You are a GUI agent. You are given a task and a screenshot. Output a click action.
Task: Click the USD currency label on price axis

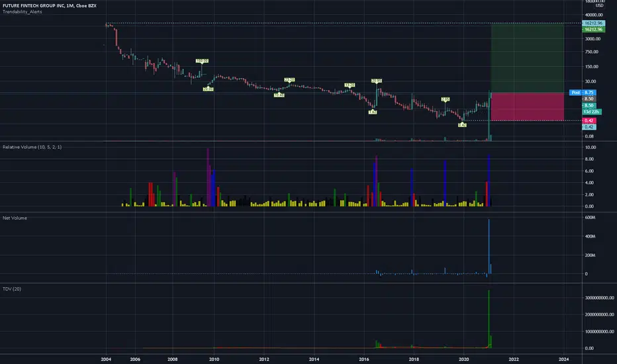pos(599,5)
